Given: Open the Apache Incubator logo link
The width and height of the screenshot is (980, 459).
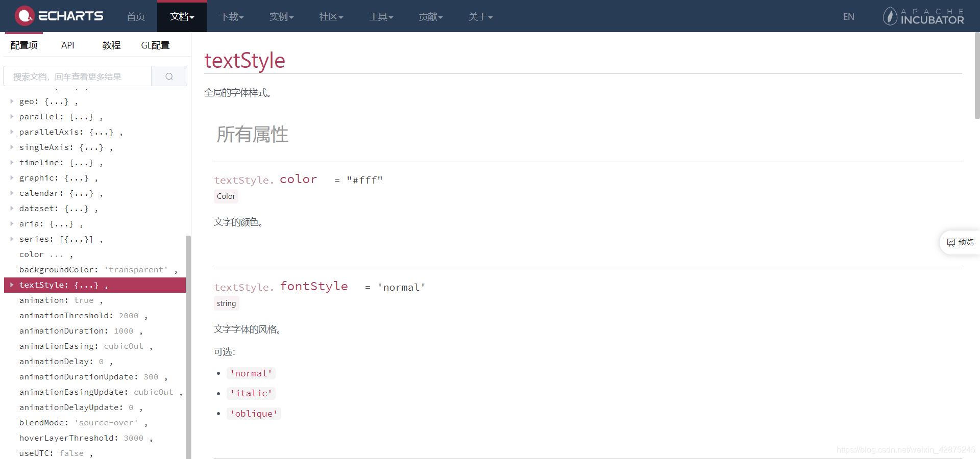Looking at the screenshot, I should tap(923, 16).
